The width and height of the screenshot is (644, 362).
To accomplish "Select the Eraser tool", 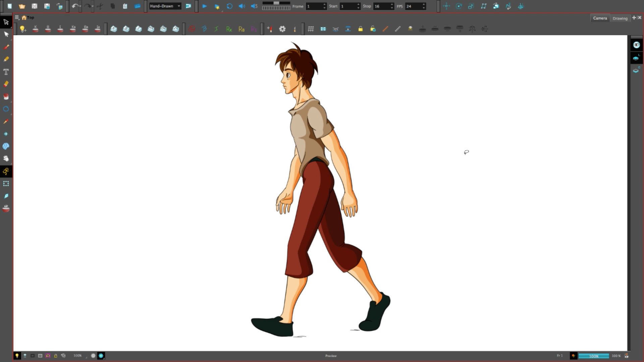I will 6,84.
